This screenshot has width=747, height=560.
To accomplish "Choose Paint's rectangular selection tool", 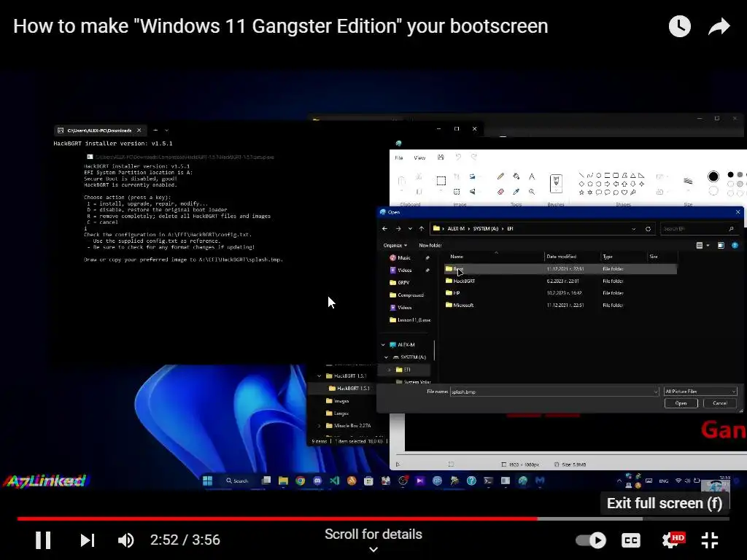I will point(441,181).
